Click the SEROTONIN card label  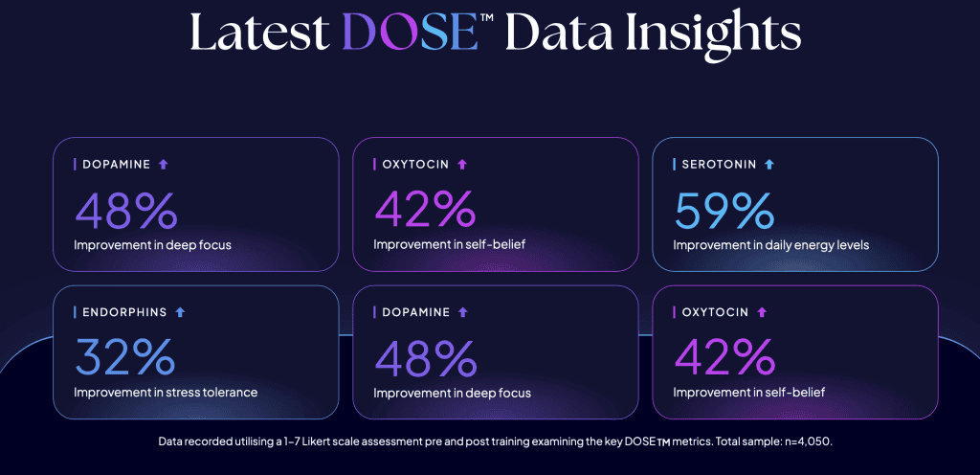click(719, 165)
